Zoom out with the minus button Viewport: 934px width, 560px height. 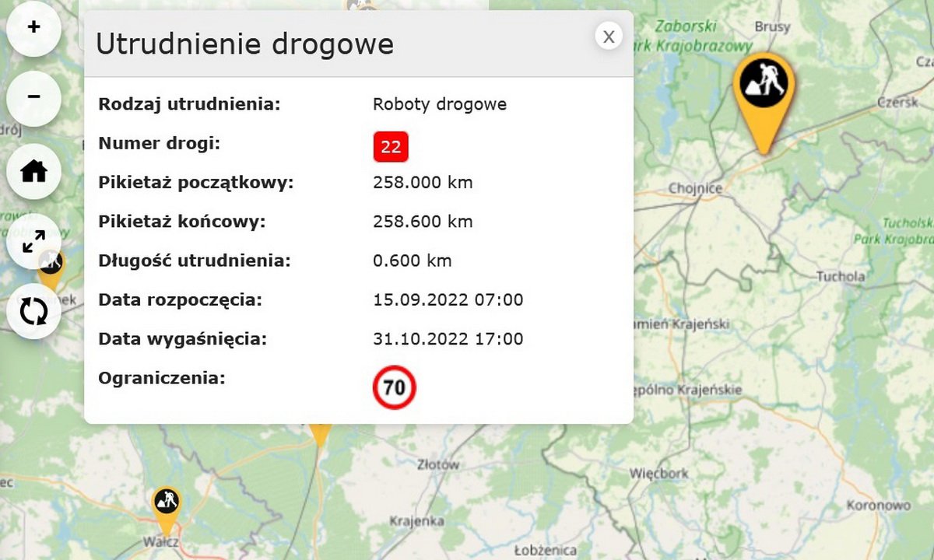click(x=33, y=98)
